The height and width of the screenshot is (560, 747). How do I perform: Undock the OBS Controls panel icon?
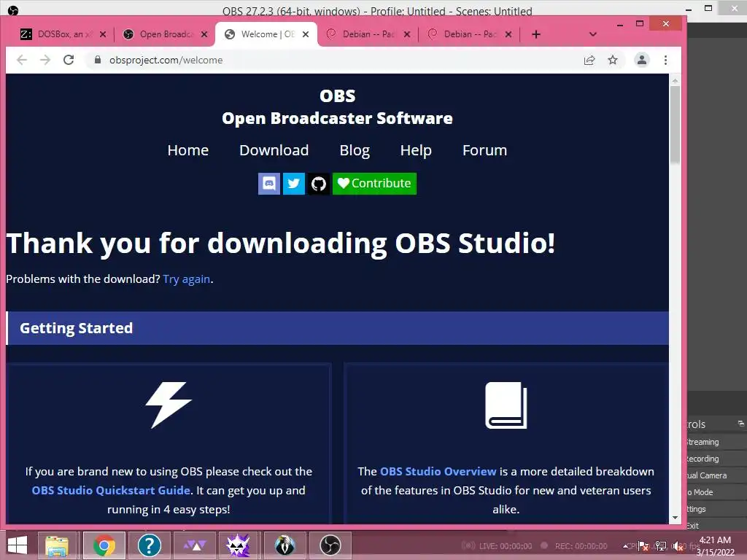[x=741, y=424]
